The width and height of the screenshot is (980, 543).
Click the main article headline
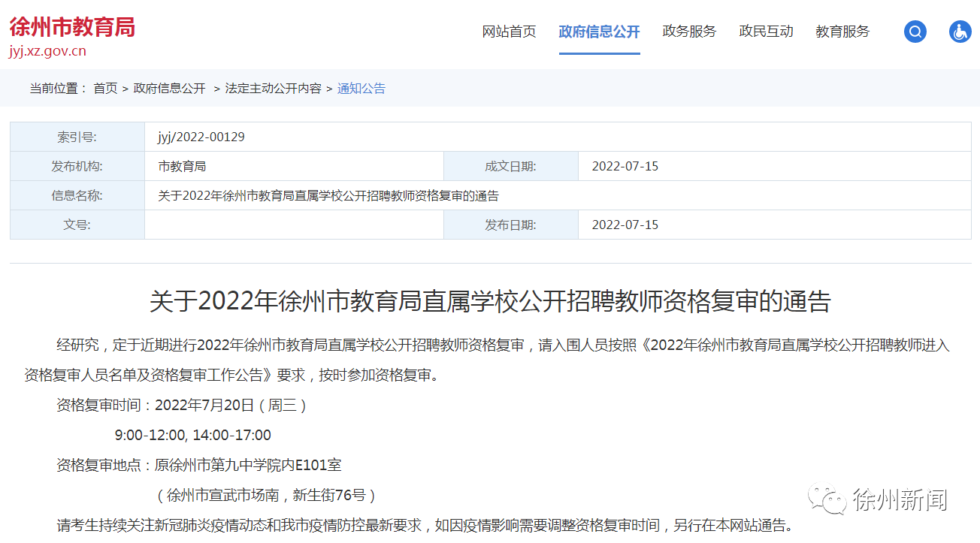(490, 302)
